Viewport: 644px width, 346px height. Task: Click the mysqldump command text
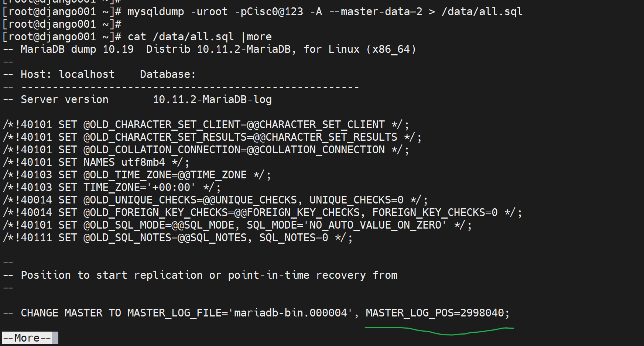[155, 11]
